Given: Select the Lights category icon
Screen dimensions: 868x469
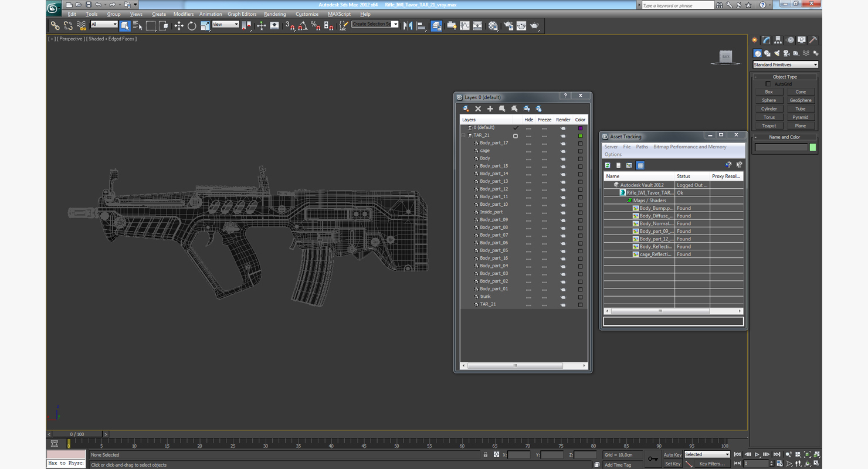Looking at the screenshot, I should 777,53.
